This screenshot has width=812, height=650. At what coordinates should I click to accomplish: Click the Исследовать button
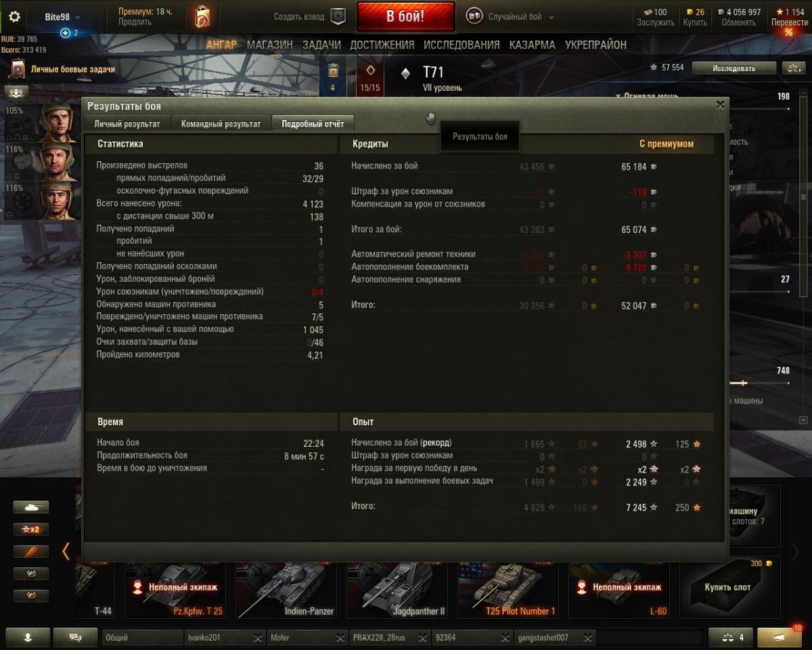pos(734,68)
